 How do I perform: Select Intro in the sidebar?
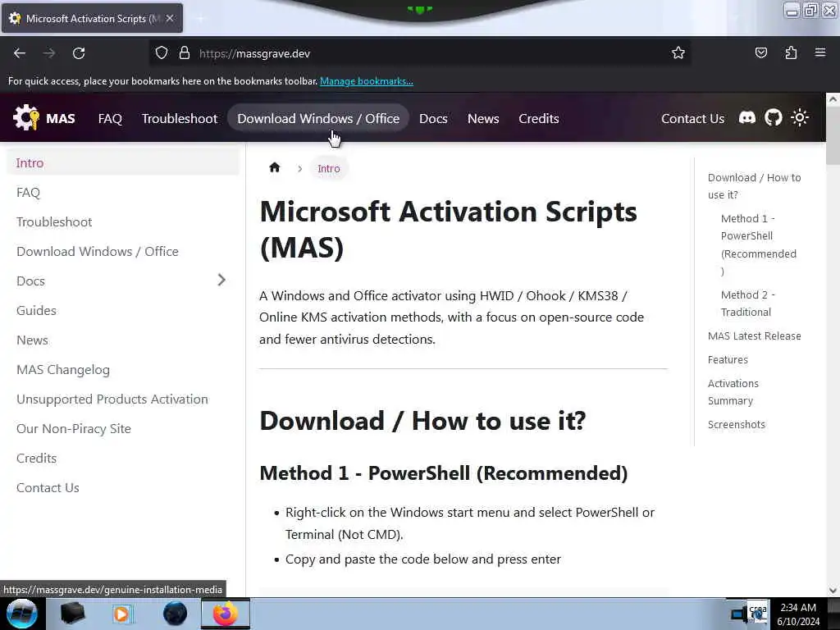(123, 163)
